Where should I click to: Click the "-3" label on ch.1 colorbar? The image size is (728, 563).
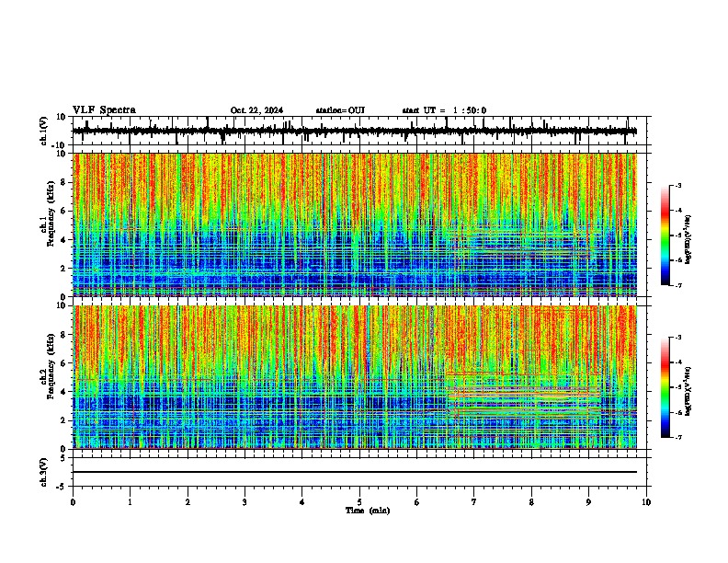click(x=678, y=186)
